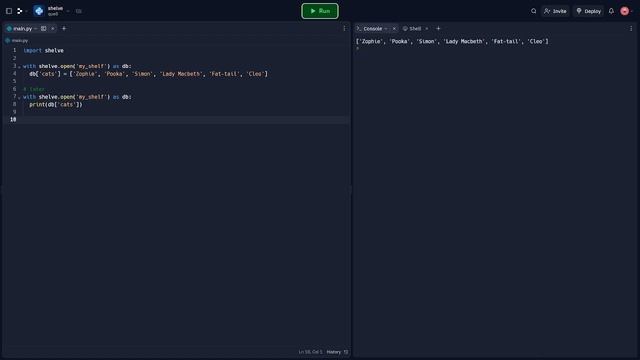Click line number 1 in gutter
This screenshot has height=360, width=640.
(14, 50)
